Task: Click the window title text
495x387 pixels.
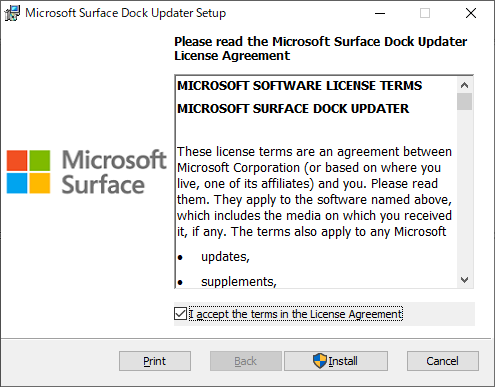Action: coord(126,13)
